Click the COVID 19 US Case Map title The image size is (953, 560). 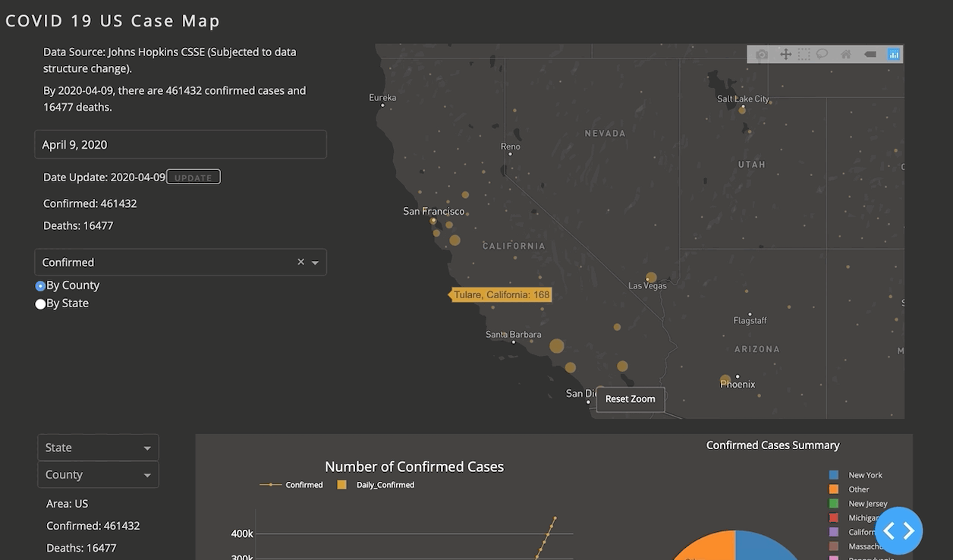tap(113, 20)
